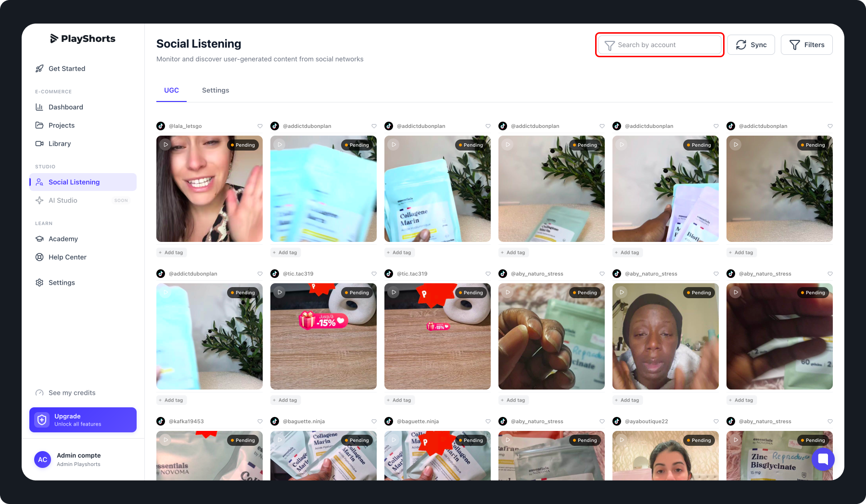Click the @lala_letsgo account name
Screen dimensions: 866x504
point(185,126)
